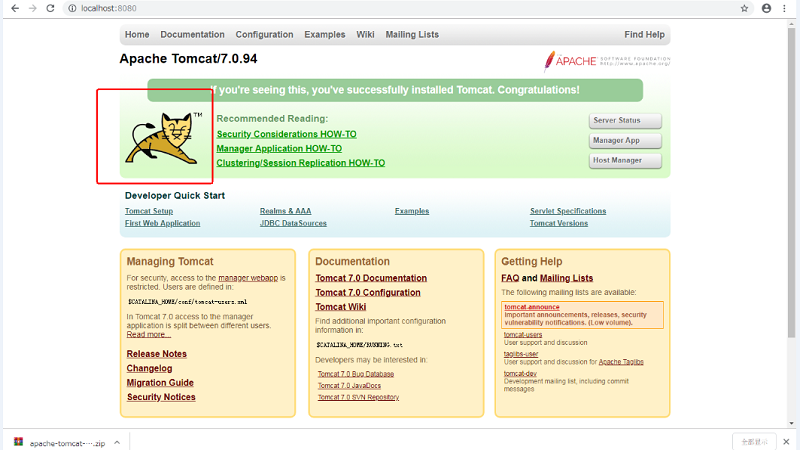Bookmark this page with the star icon
800x450 pixels.
click(x=744, y=8)
